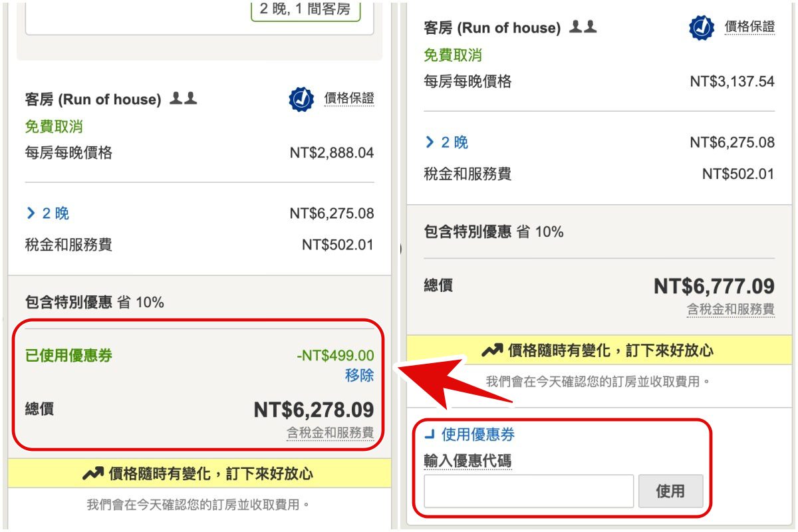Click the 移除 link to remove the coupon
798x532 pixels.
pyautogui.click(x=359, y=375)
